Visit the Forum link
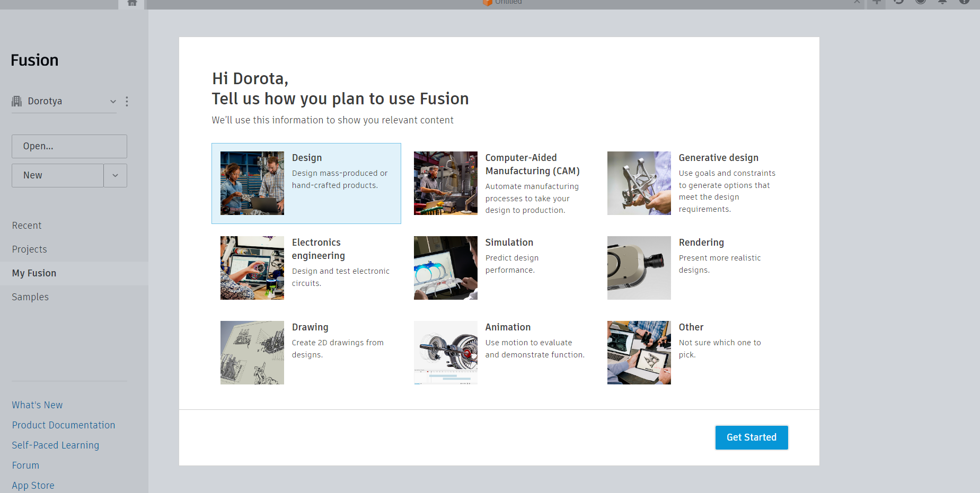Image resolution: width=980 pixels, height=493 pixels. point(25,465)
